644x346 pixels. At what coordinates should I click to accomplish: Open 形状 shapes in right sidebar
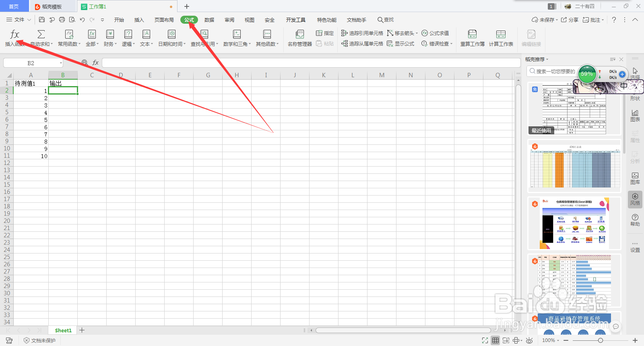click(x=635, y=98)
